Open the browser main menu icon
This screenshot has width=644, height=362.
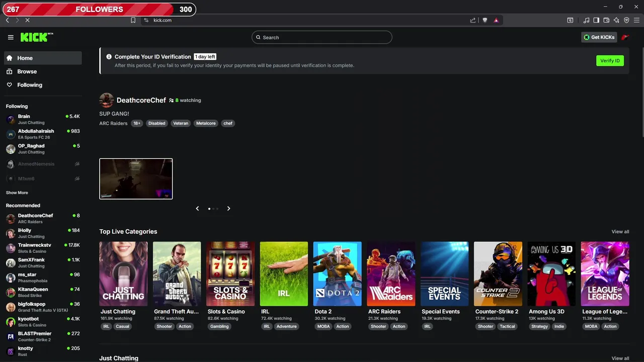pyautogui.click(x=636, y=20)
